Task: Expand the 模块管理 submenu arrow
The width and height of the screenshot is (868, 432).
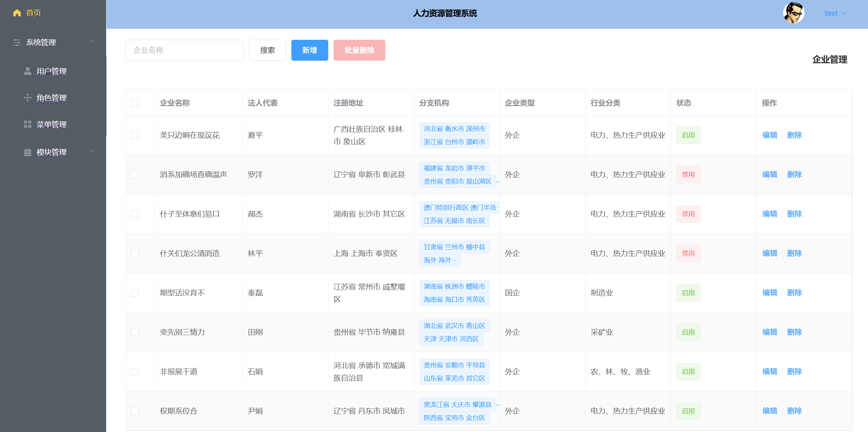Action: click(x=92, y=152)
